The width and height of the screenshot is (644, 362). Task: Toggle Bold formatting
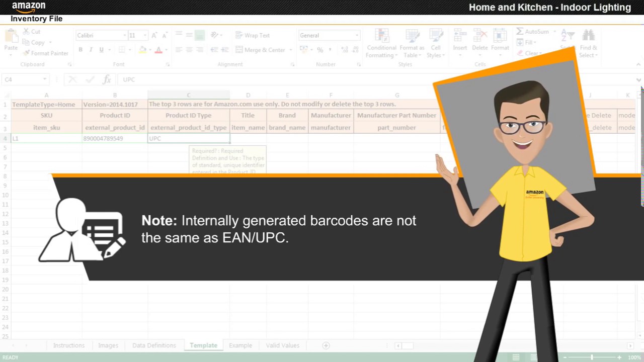(x=80, y=50)
